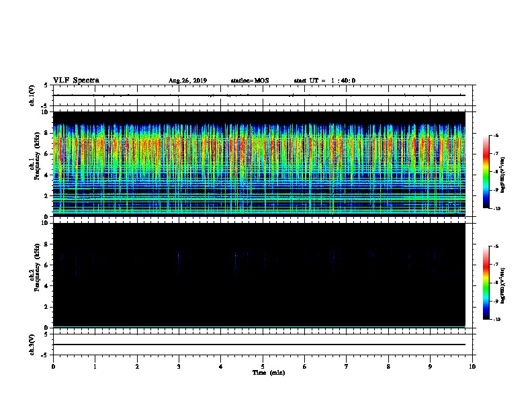Image resolution: width=532 pixels, height=411 pixels.
Task: Click the "start UT = 1:40:0" header text
Action: pos(324,81)
